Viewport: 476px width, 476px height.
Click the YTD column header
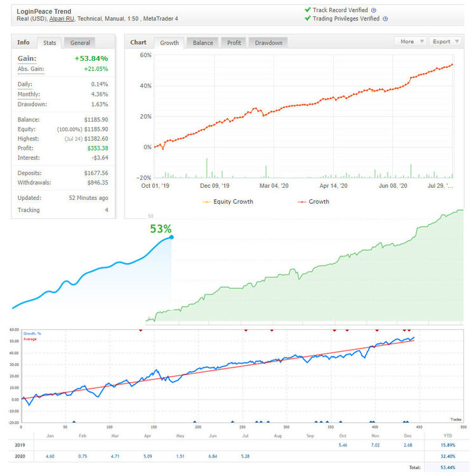448,435
